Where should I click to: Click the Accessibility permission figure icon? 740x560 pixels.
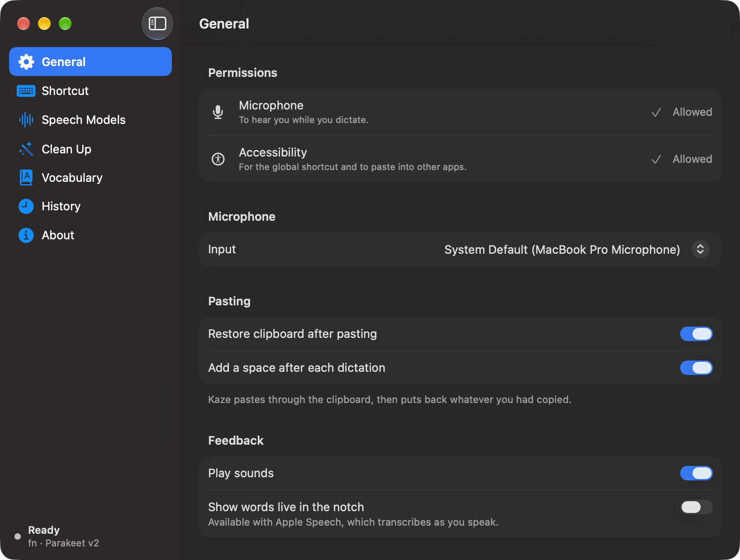pos(218,159)
